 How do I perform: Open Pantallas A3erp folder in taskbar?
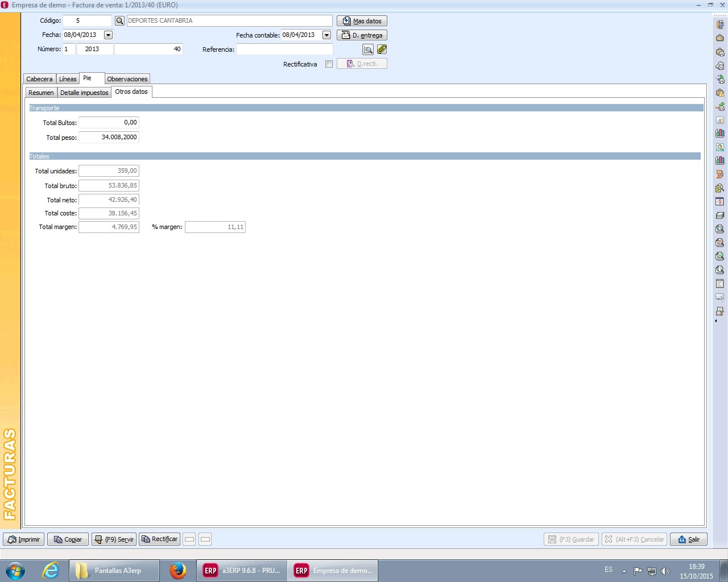(x=114, y=571)
